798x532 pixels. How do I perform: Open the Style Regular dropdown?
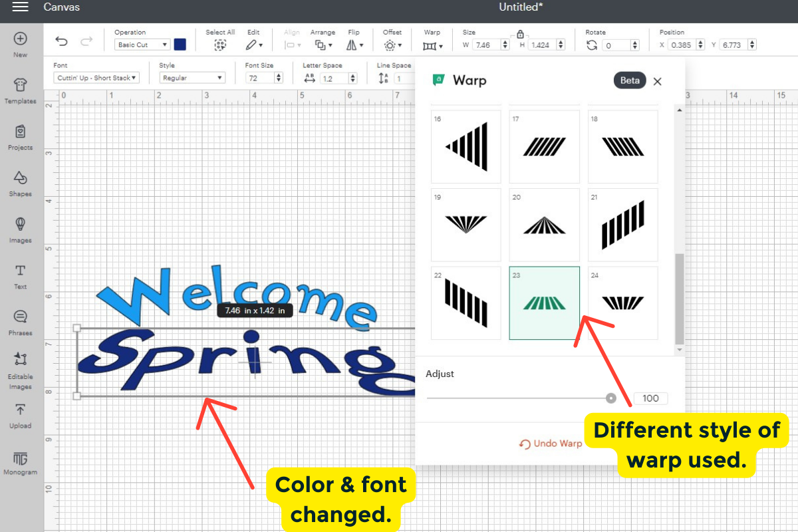tap(192, 78)
